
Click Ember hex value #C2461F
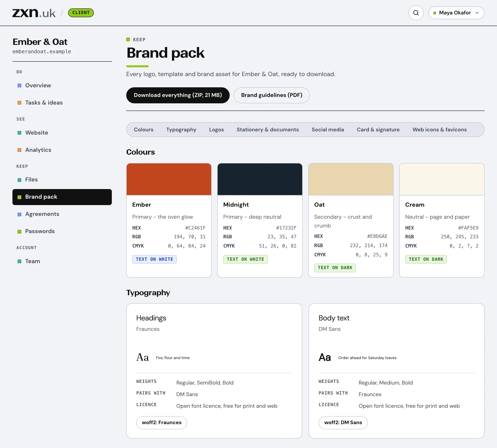[x=195, y=228]
